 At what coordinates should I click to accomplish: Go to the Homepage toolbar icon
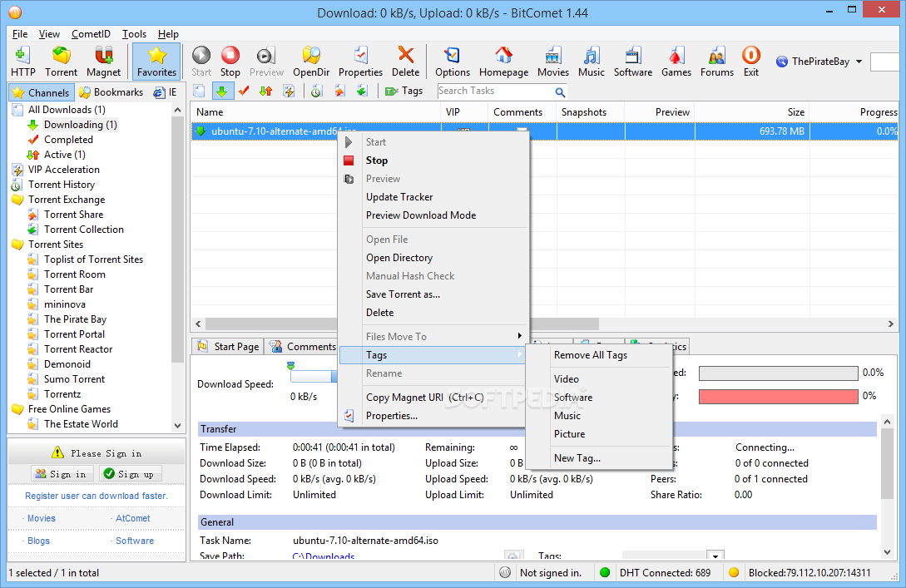[503, 62]
